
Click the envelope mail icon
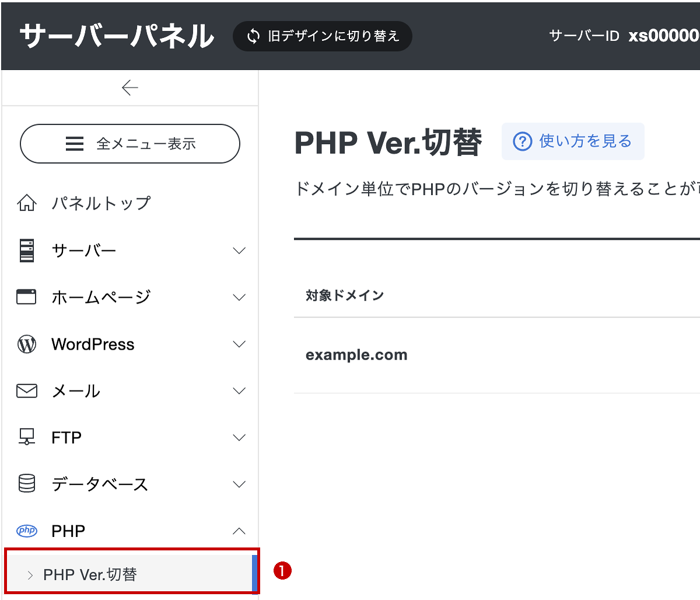(x=27, y=391)
